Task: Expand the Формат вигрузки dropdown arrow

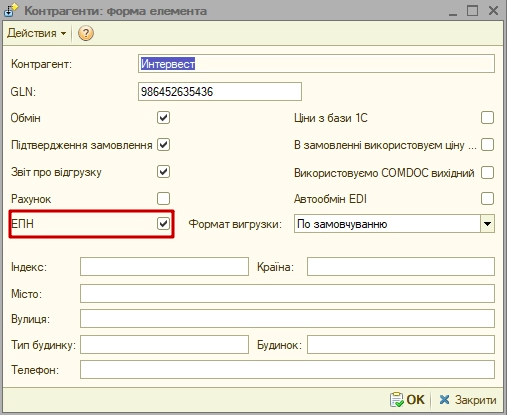Action: [x=487, y=224]
